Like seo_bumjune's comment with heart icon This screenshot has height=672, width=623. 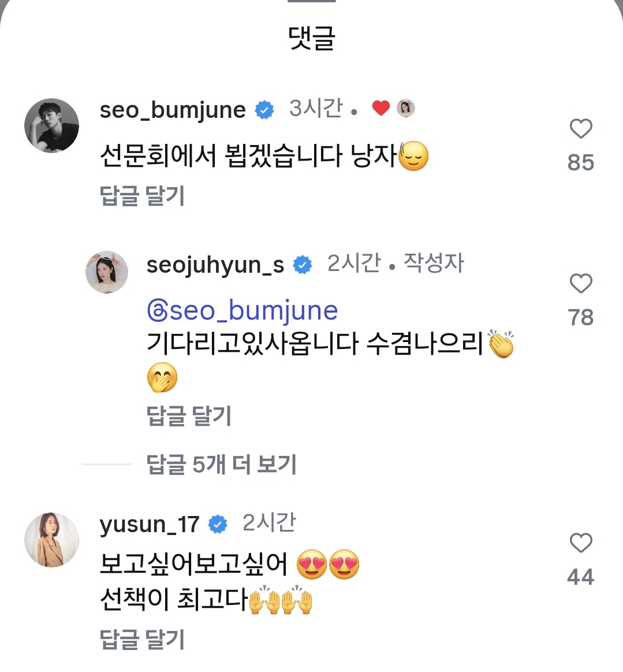pyautogui.click(x=581, y=129)
